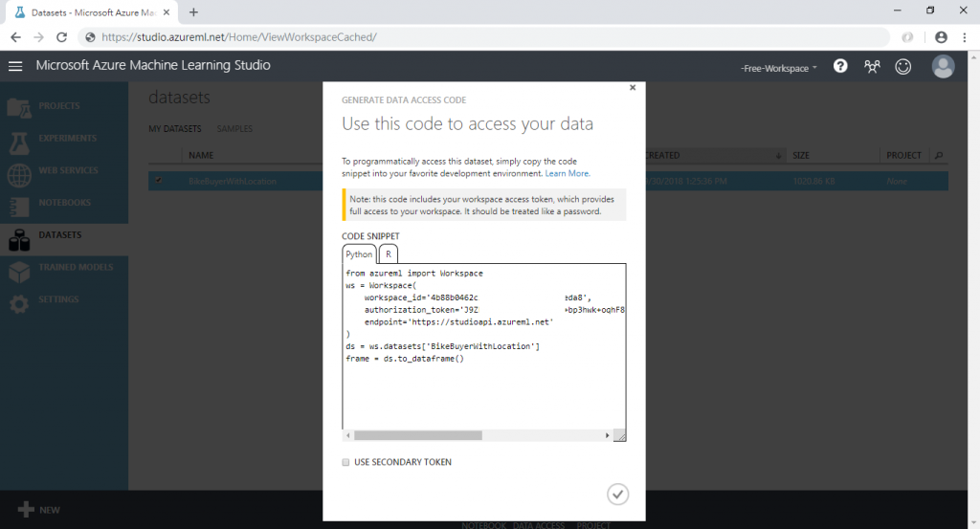
Task: Open Web Services globe icon
Action: (x=19, y=175)
